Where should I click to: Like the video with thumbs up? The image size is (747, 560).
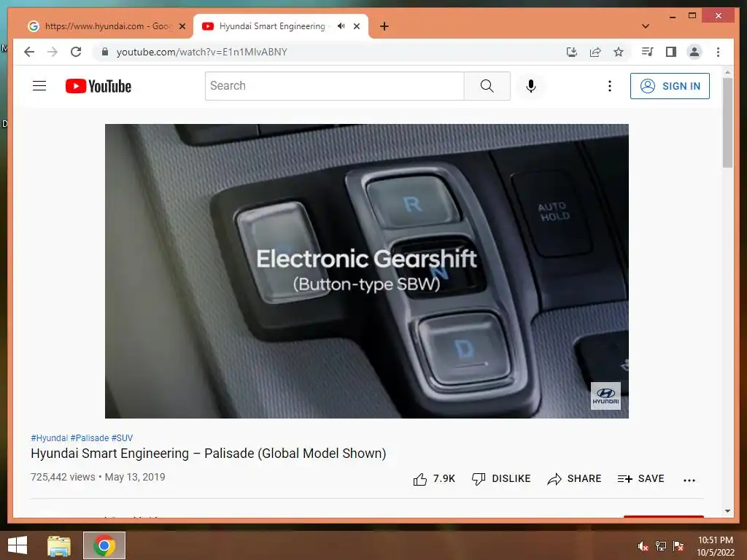(x=434, y=478)
